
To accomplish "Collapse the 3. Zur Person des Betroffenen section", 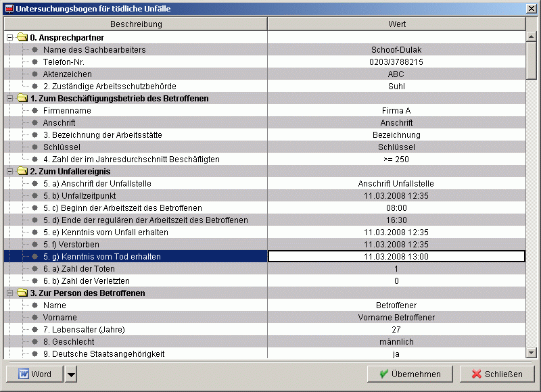I will [x=9, y=293].
